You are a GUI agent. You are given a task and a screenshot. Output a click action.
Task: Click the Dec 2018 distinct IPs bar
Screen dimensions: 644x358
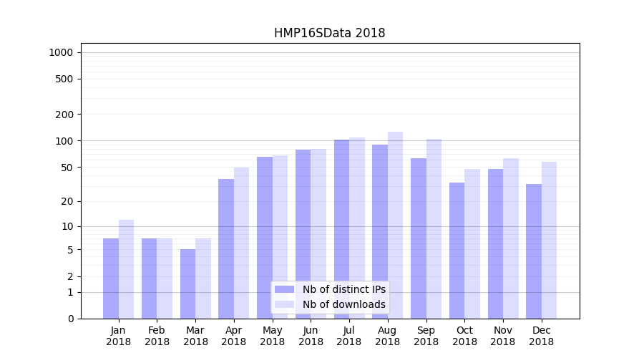pos(534,251)
